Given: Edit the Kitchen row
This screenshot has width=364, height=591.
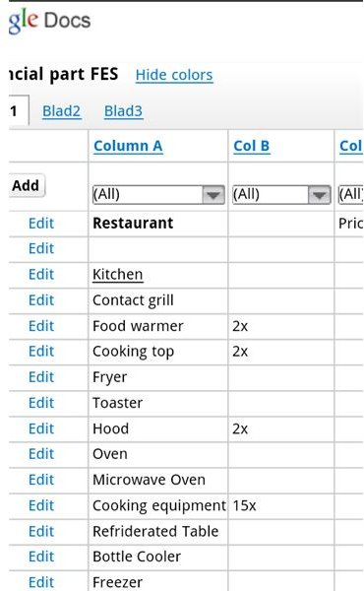Looking at the screenshot, I should [41, 275].
